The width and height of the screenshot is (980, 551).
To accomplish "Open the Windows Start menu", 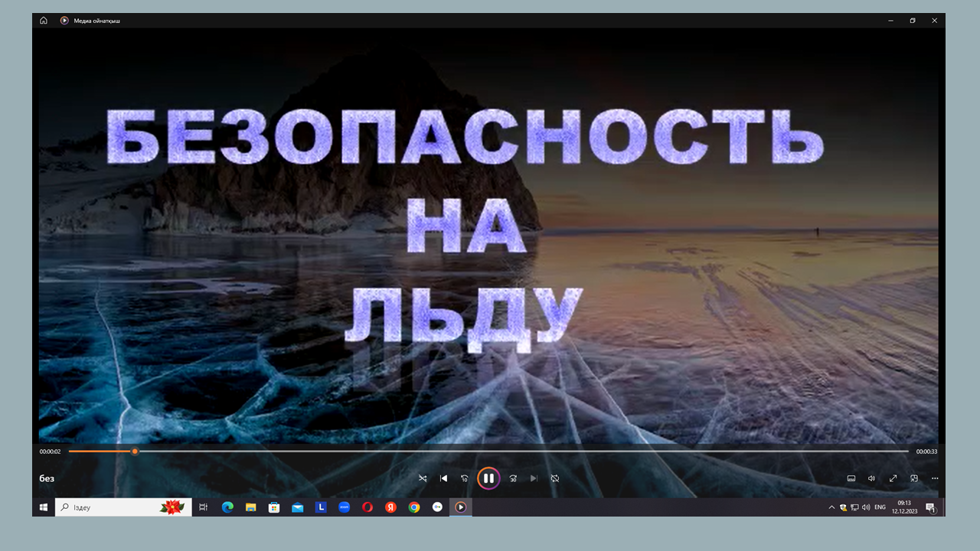I will click(x=44, y=507).
